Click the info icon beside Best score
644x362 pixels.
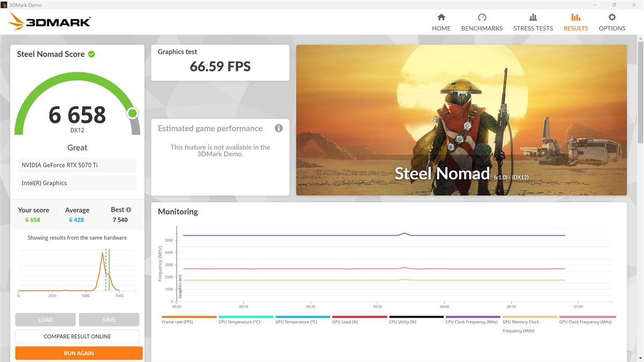[x=129, y=210]
